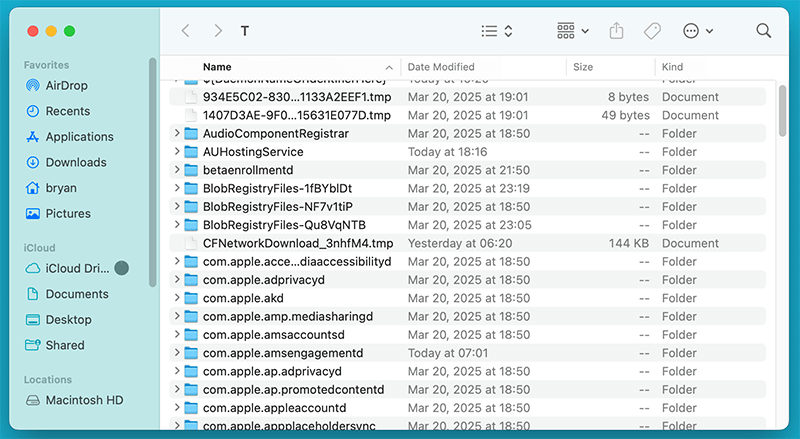The height and width of the screenshot is (439, 800).
Task: Click the file list vertical scrollbar
Action: coord(783,111)
